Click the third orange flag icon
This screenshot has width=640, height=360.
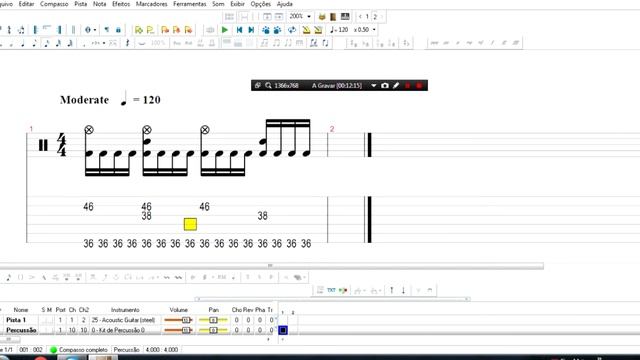[188, 30]
